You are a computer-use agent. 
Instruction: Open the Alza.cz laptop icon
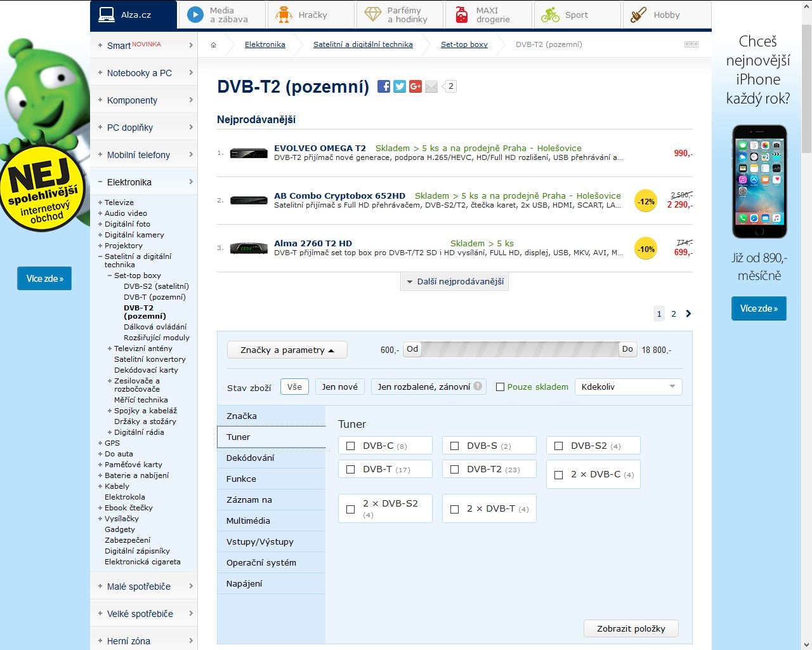[x=106, y=15]
